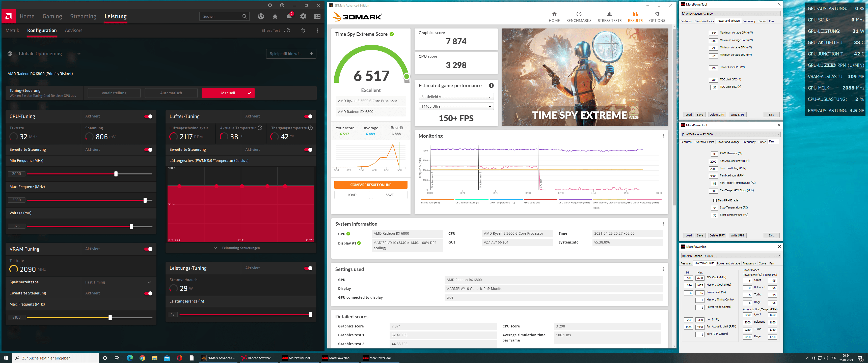Viewport: 868px width, 363px height.
Task: Click the 3DMark SAVE button
Action: (390, 195)
